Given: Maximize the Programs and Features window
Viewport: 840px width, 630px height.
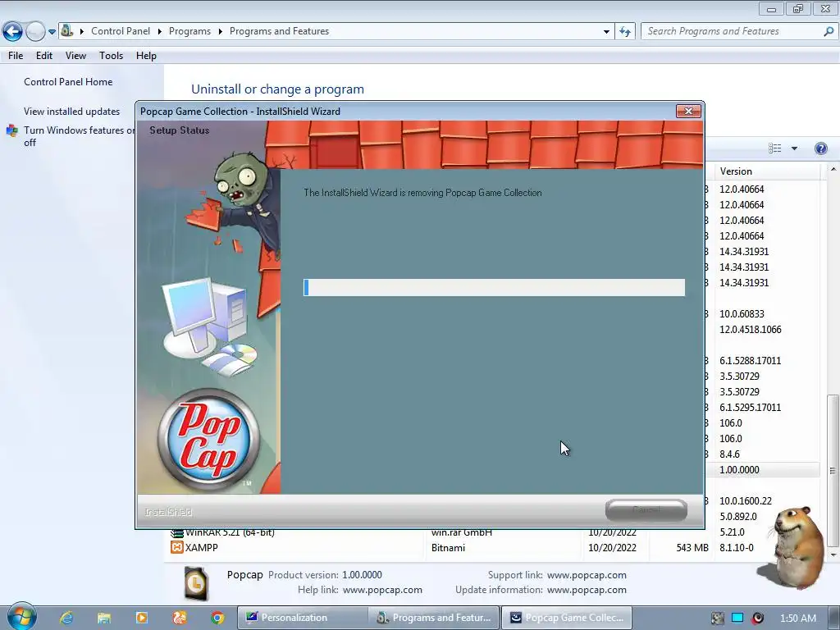Looking at the screenshot, I should click(x=797, y=8).
